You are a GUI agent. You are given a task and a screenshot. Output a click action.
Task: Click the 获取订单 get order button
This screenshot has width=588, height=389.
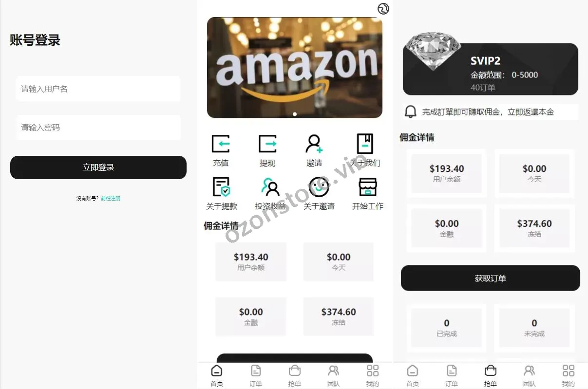[x=491, y=278]
